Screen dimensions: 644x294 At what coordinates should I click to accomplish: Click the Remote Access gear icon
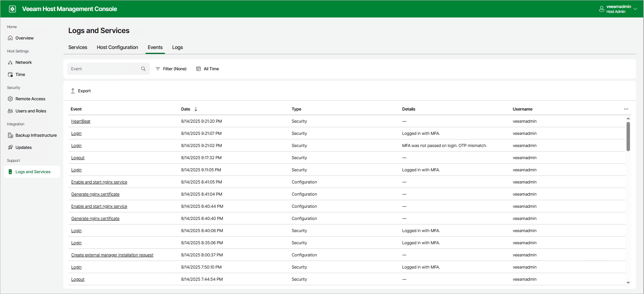click(x=10, y=99)
